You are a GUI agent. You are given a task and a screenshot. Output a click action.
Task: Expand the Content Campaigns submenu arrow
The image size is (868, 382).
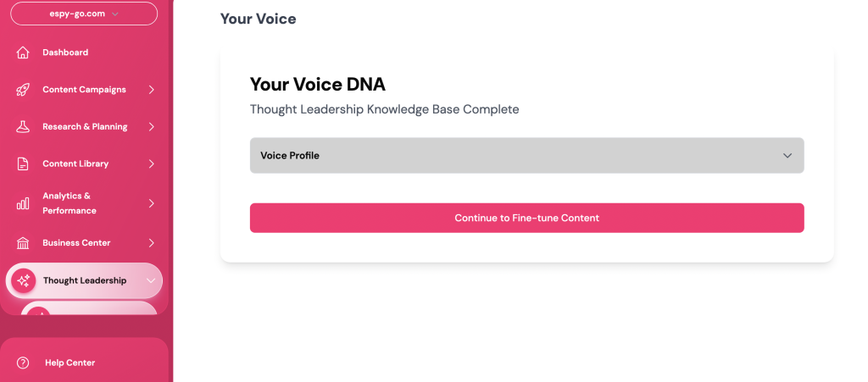[152, 90]
